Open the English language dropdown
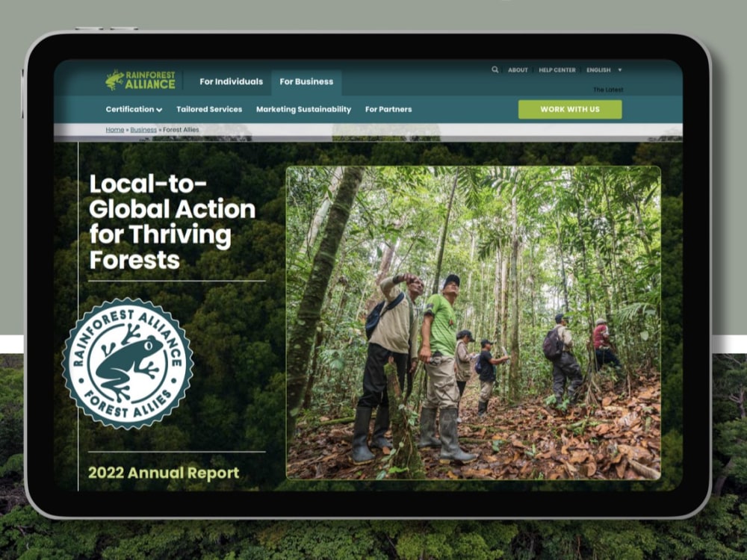Image resolution: width=747 pixels, height=560 pixels. [x=604, y=70]
